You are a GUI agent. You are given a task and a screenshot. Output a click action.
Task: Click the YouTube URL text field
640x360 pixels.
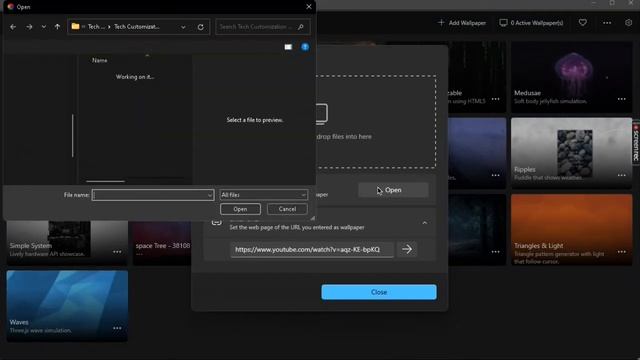[312, 249]
